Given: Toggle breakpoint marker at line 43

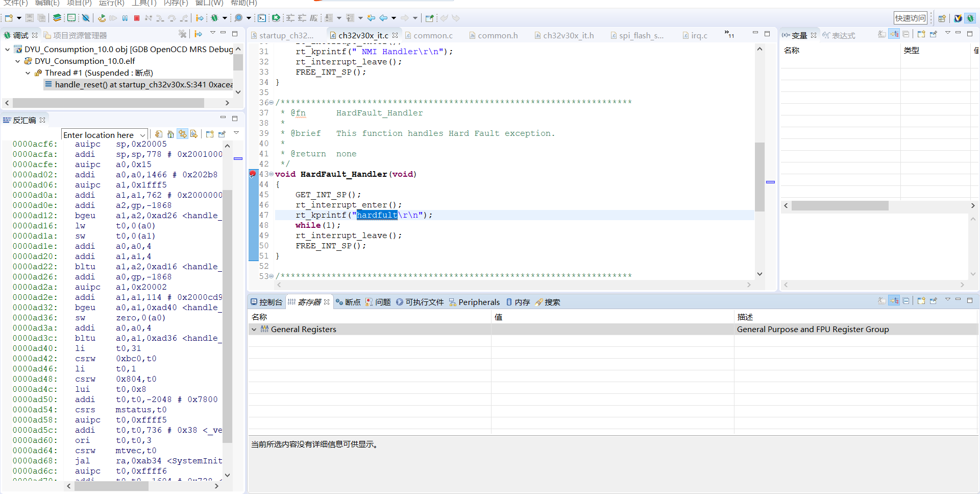Looking at the screenshot, I should point(253,174).
